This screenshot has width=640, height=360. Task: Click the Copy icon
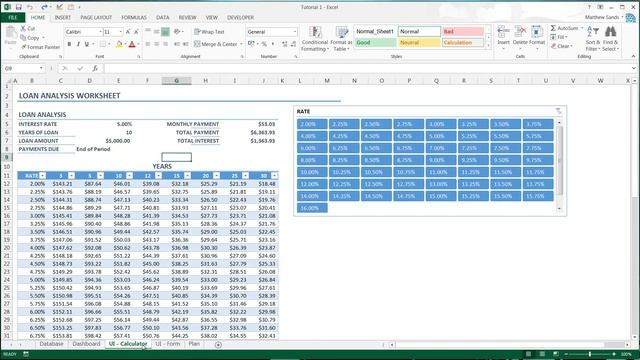(x=23, y=38)
